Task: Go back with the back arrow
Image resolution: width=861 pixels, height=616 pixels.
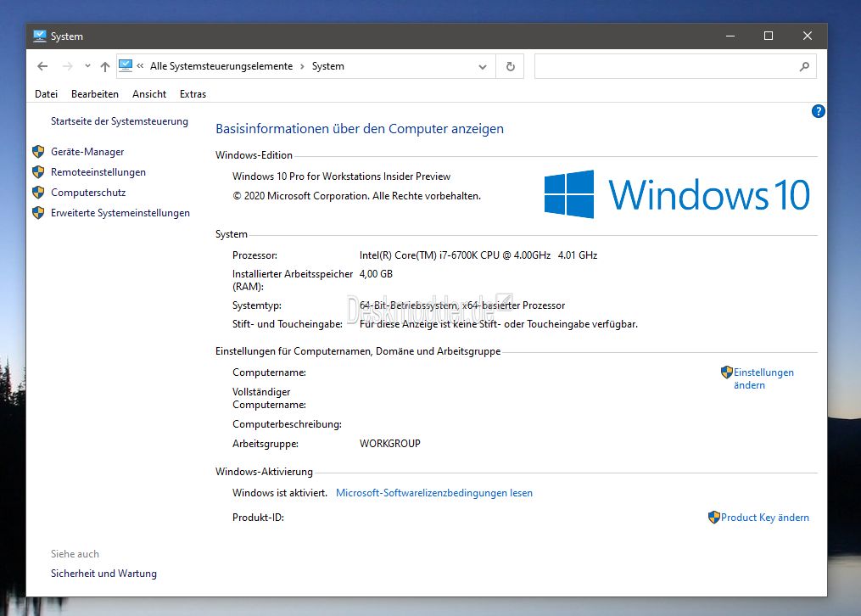Action: coord(42,66)
